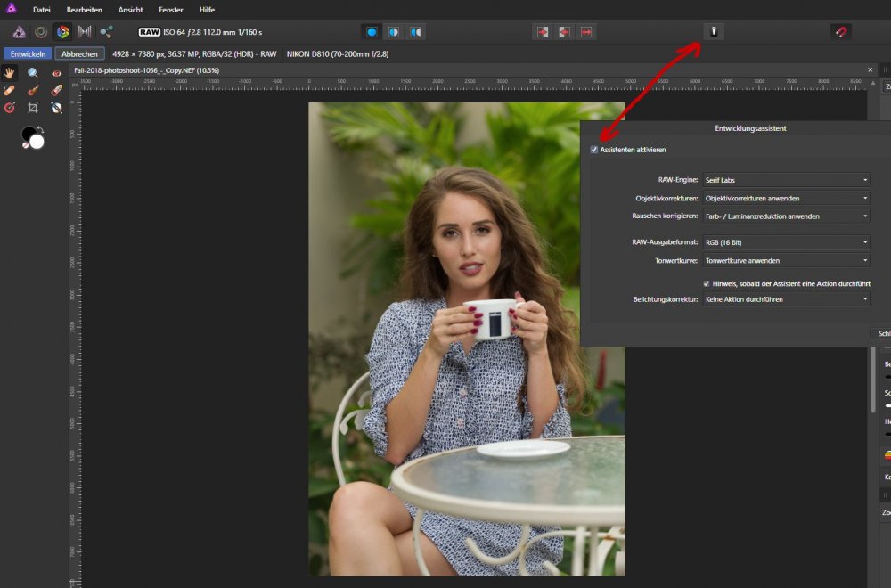Select the Crop tool

tap(33, 108)
